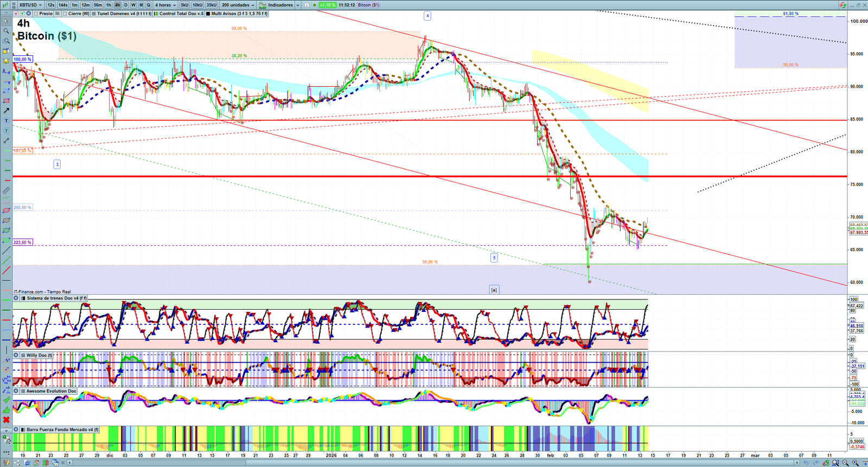This screenshot has width=868, height=467.
Task: Choose the ruler measurement tool
Action: click(x=7, y=191)
